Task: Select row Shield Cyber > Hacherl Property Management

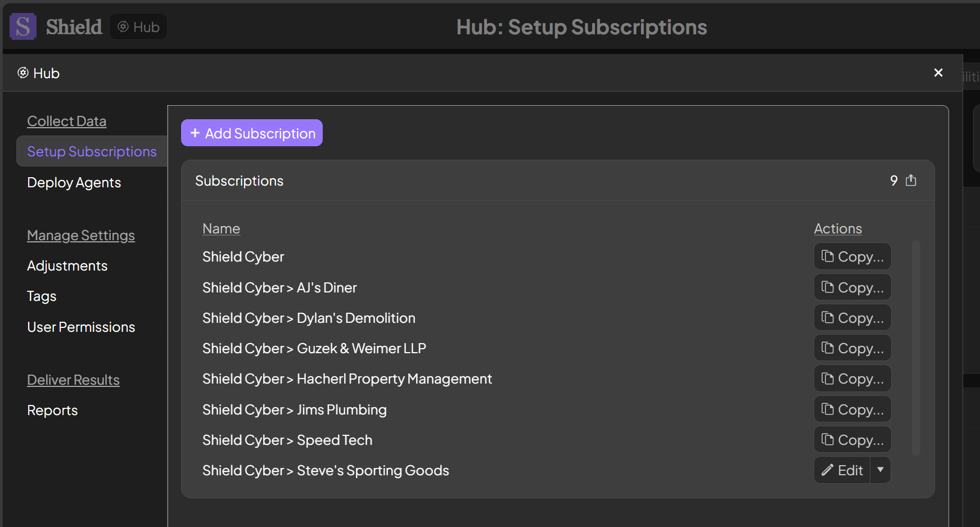Action: coord(347,379)
